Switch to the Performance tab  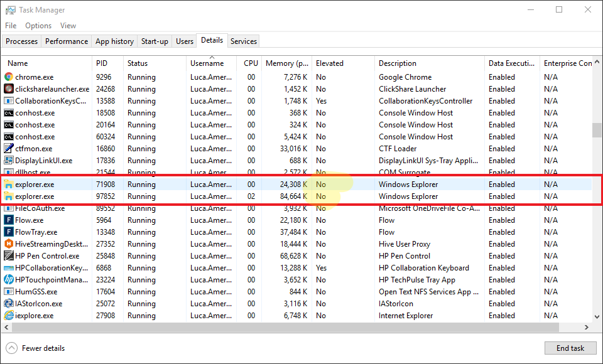[x=67, y=41]
